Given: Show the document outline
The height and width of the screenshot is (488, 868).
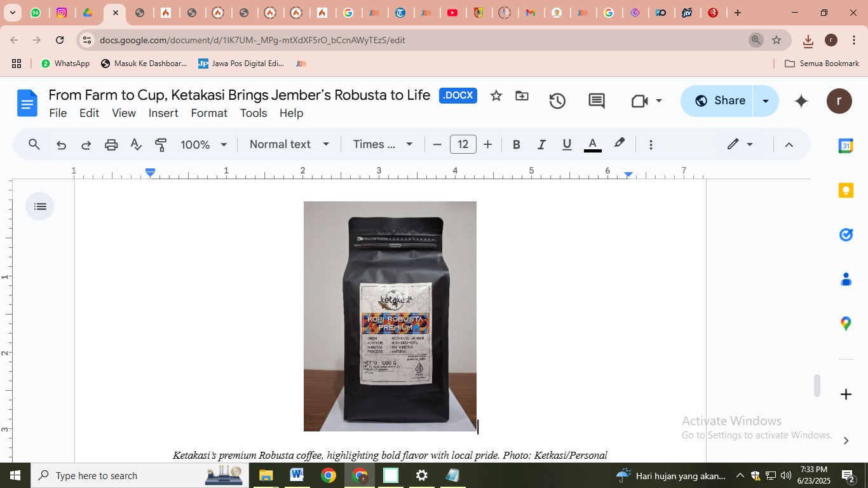Looking at the screenshot, I should [40, 207].
